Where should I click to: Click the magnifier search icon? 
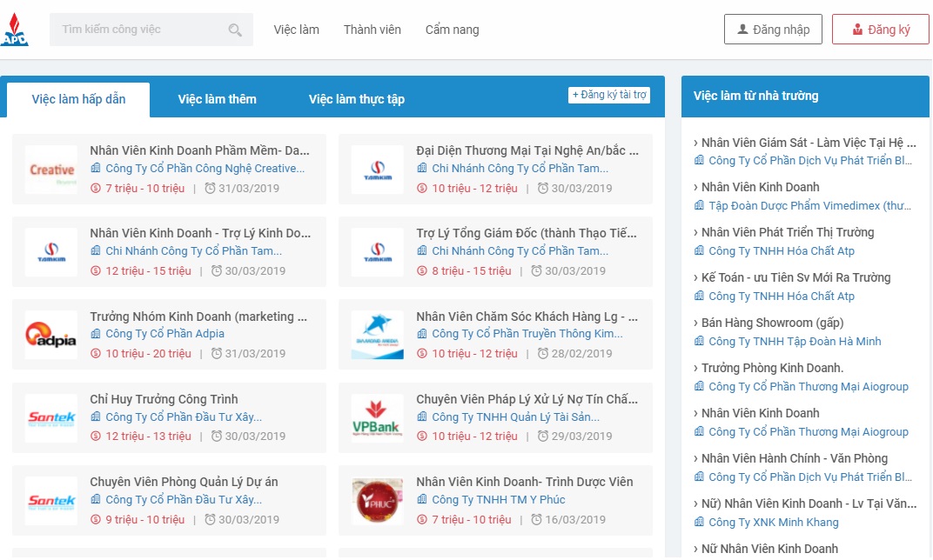coord(235,30)
